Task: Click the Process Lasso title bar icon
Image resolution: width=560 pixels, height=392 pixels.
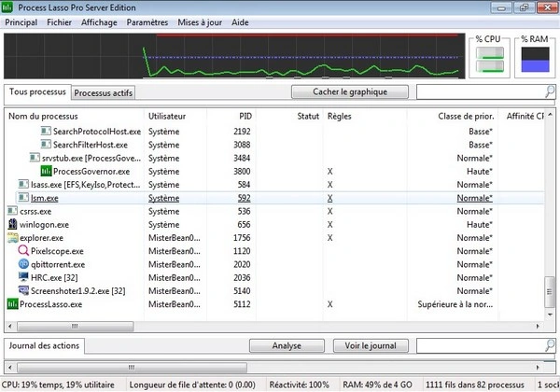Action: pos(9,7)
